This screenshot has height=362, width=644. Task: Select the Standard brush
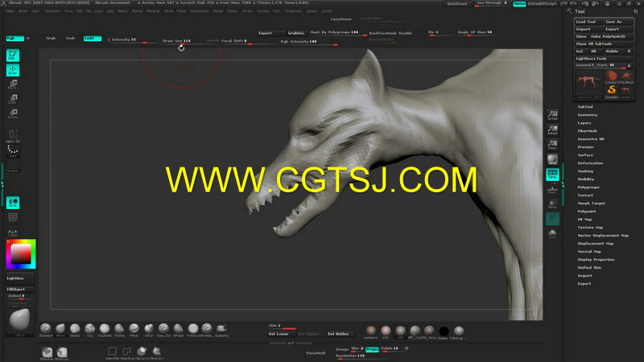click(x=46, y=329)
